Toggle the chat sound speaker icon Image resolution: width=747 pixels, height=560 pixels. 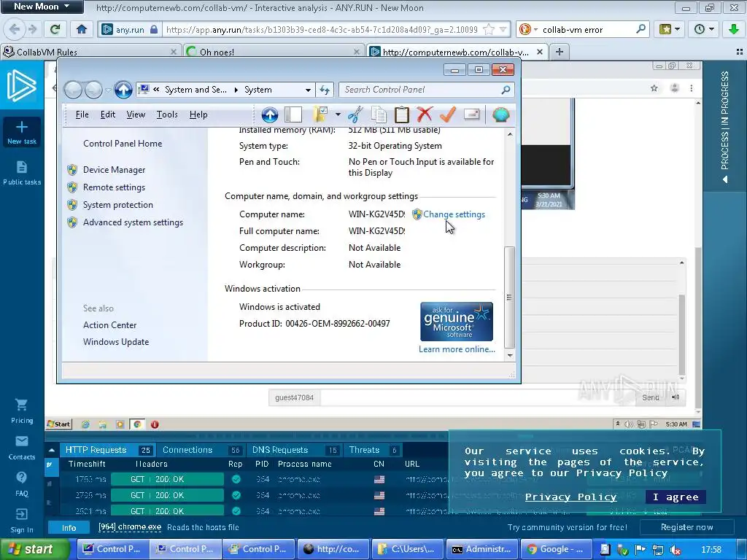point(676,397)
